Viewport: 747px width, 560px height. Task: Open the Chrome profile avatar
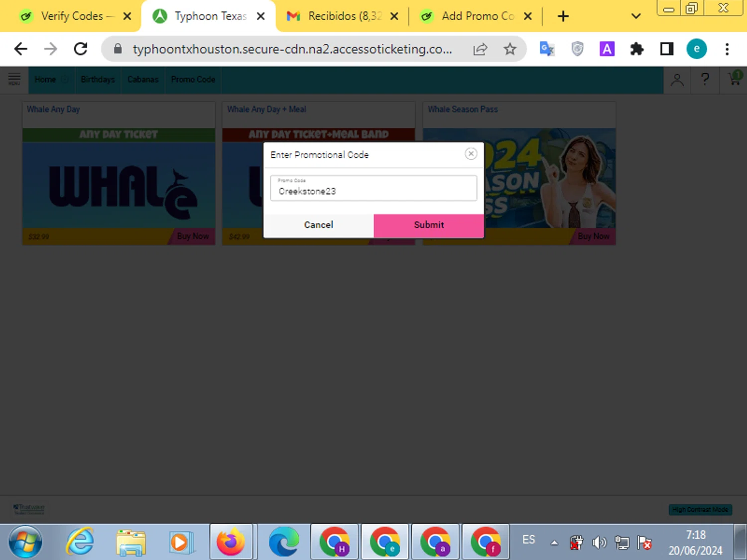[696, 49]
